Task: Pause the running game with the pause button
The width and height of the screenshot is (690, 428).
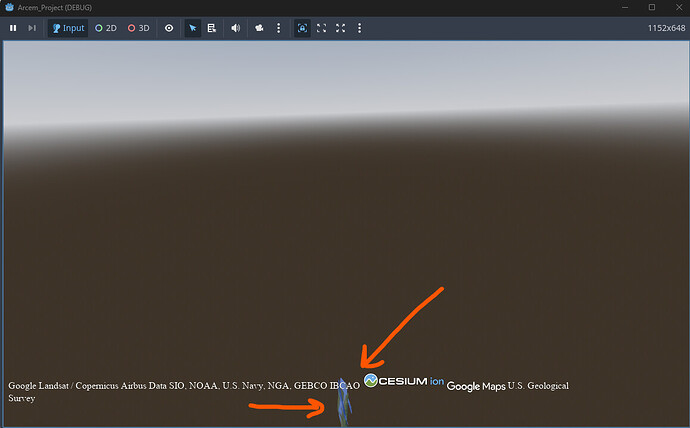Action: (13, 28)
